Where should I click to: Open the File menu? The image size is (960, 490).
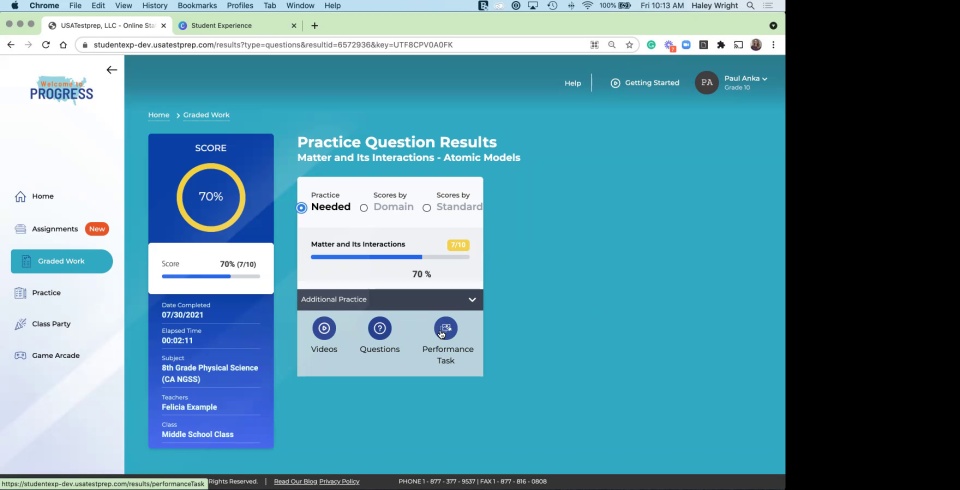pyautogui.click(x=75, y=6)
